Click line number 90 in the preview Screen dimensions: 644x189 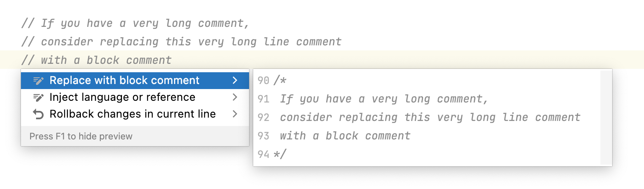263,81
